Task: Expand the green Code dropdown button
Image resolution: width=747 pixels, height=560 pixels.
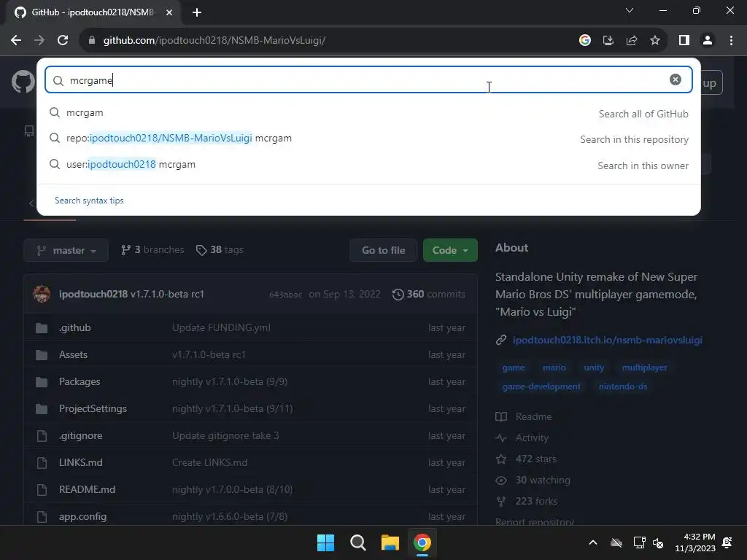Action: [x=450, y=251]
